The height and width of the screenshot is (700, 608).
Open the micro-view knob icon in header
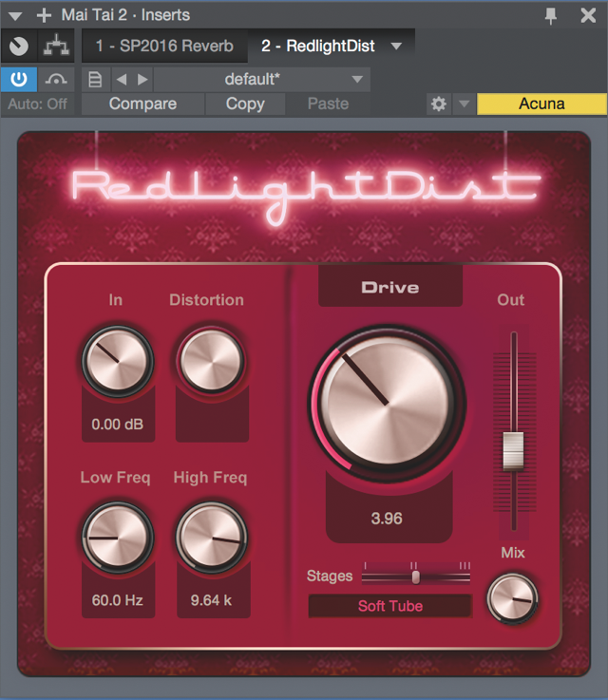pos(19,46)
